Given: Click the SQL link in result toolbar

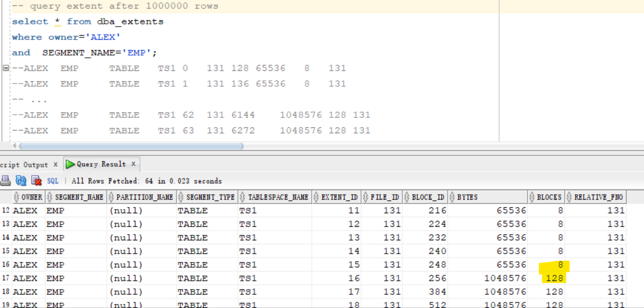Looking at the screenshot, I should (x=53, y=181).
